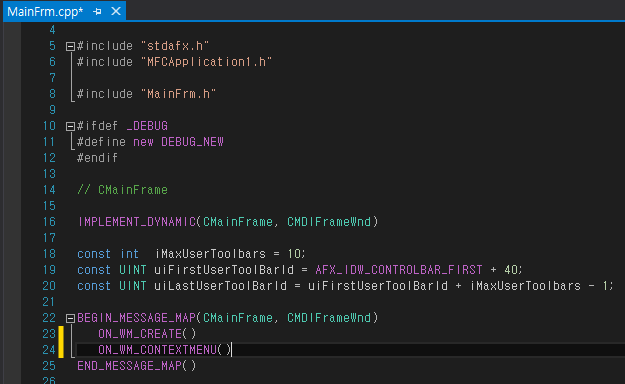Screen dimensions: 625x384
Task: Collapse the #ifdef _DEBUG region
Action: point(70,126)
